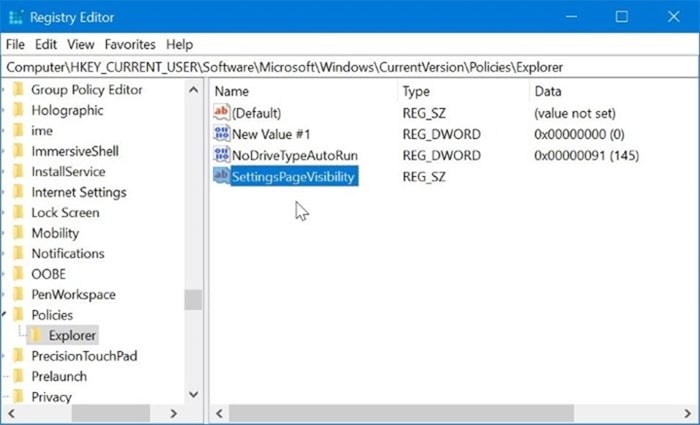Viewport: 700px width, 425px height.
Task: Expand the PrecisionTouchPad key
Action: pos(4,356)
